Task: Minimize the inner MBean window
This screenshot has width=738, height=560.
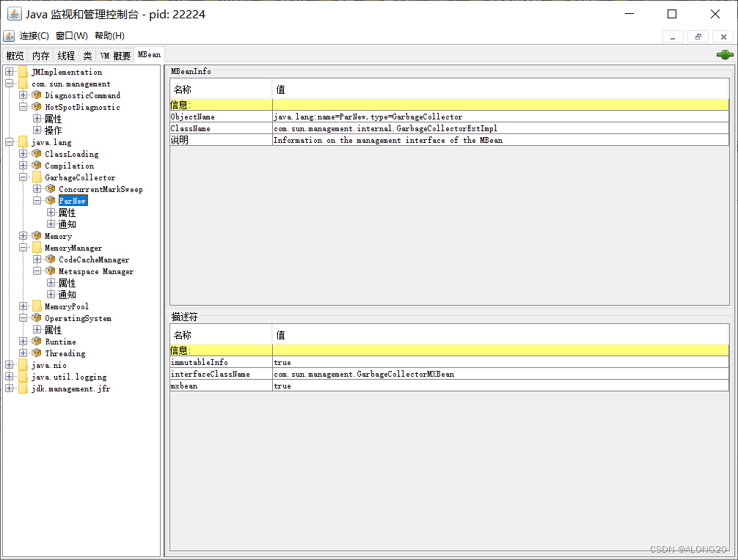Action: click(x=673, y=37)
